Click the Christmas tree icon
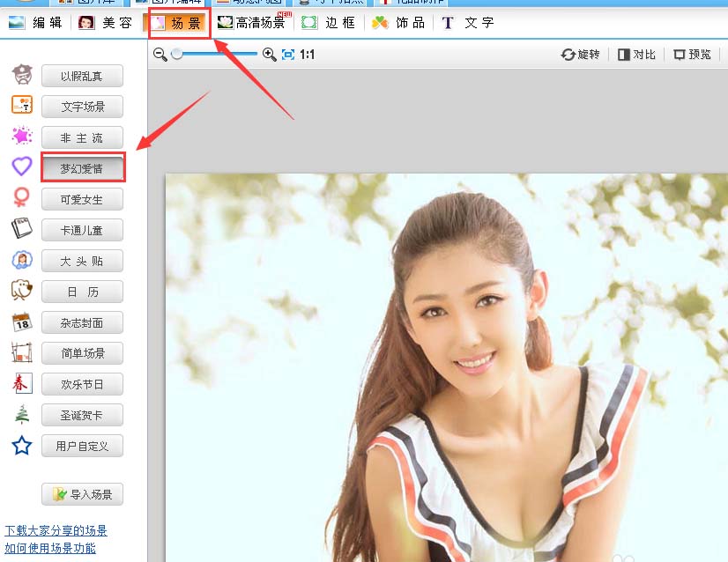728x562 pixels. coord(22,414)
